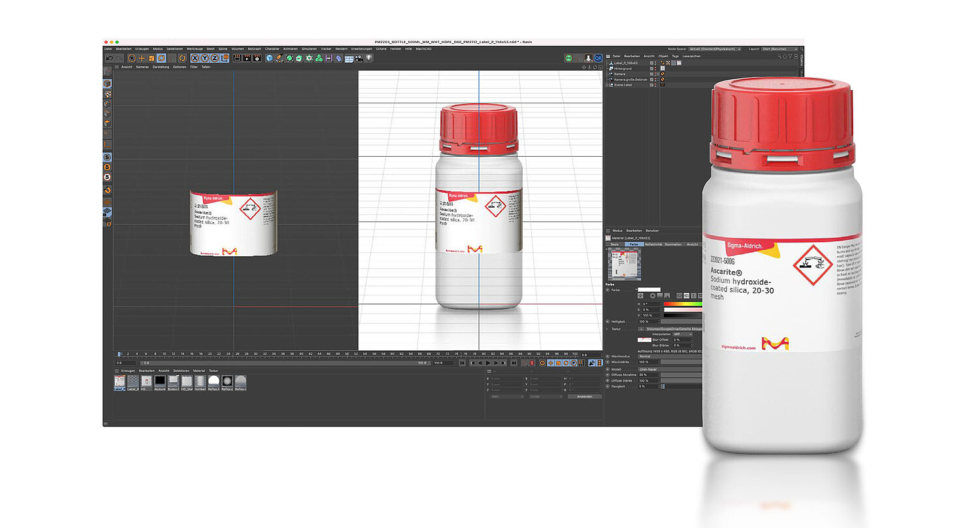This screenshot has height=528, width=980.
Task: Toggle Hintergrund object visibility checkbox
Action: (x=651, y=69)
